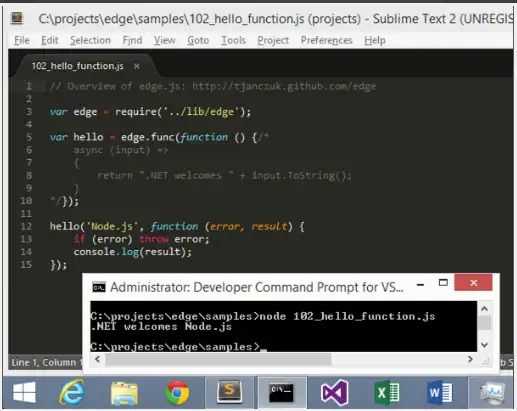Switch to Sublime Text in the taskbar
This screenshot has height=411, width=517.
coord(230,392)
